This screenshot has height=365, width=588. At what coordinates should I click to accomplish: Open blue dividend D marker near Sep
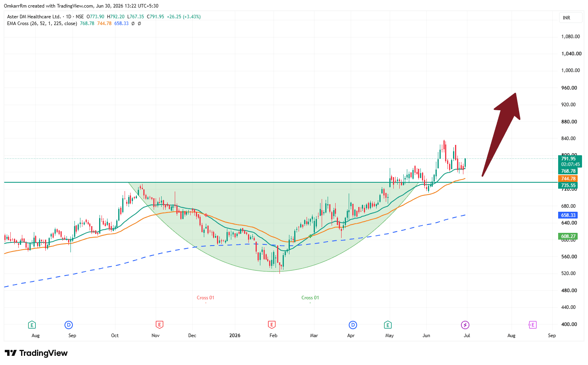(x=69, y=325)
